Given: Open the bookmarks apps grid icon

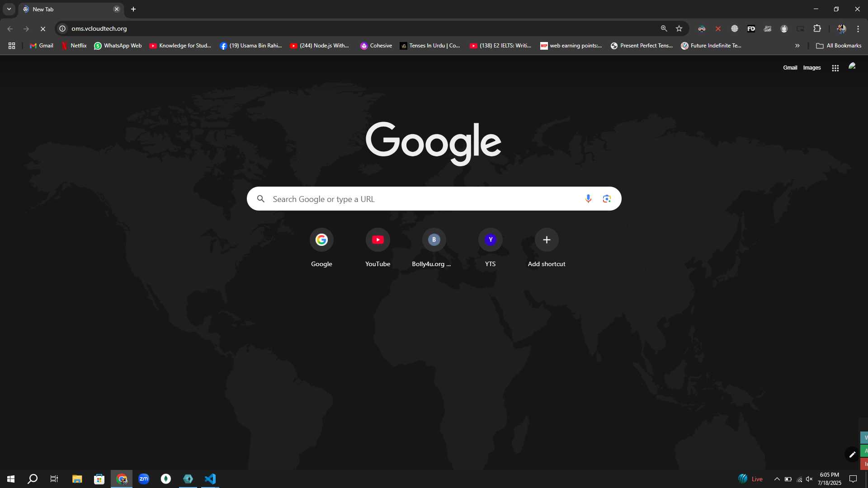Looking at the screenshot, I should coord(12,46).
